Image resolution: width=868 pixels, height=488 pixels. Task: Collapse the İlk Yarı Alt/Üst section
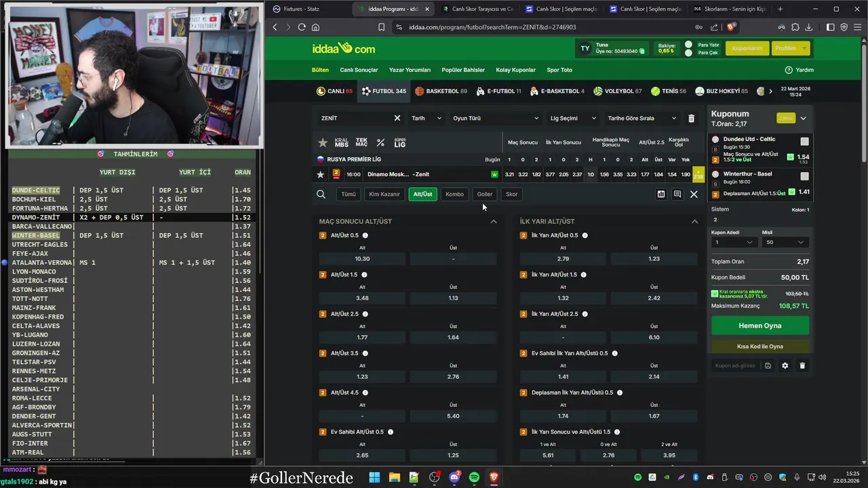[x=694, y=222]
